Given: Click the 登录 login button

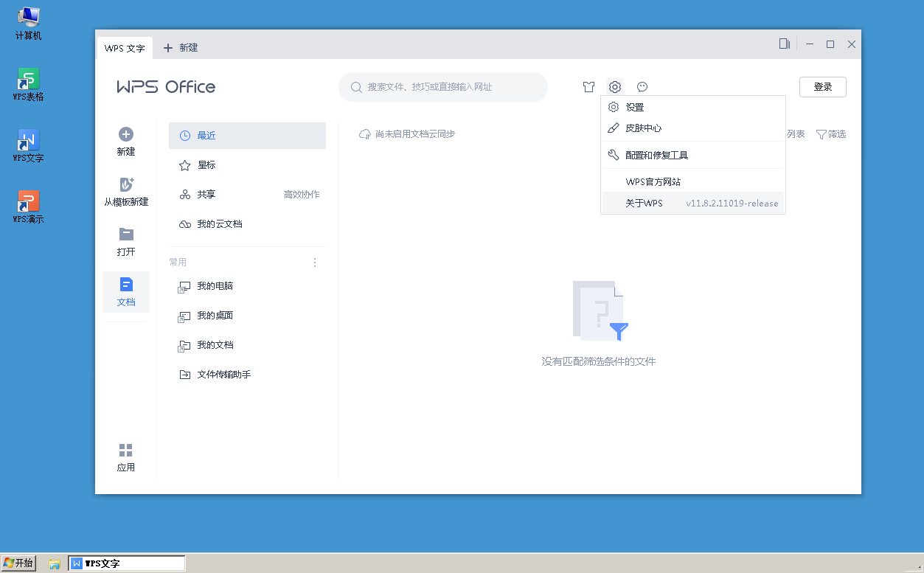Looking at the screenshot, I should point(823,87).
